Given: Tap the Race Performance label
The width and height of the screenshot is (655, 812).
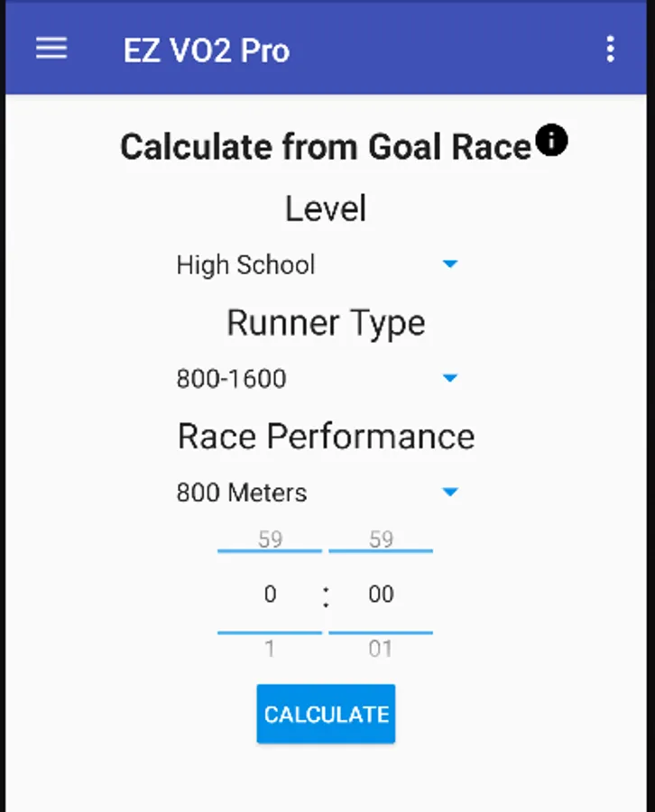Looking at the screenshot, I should (326, 437).
